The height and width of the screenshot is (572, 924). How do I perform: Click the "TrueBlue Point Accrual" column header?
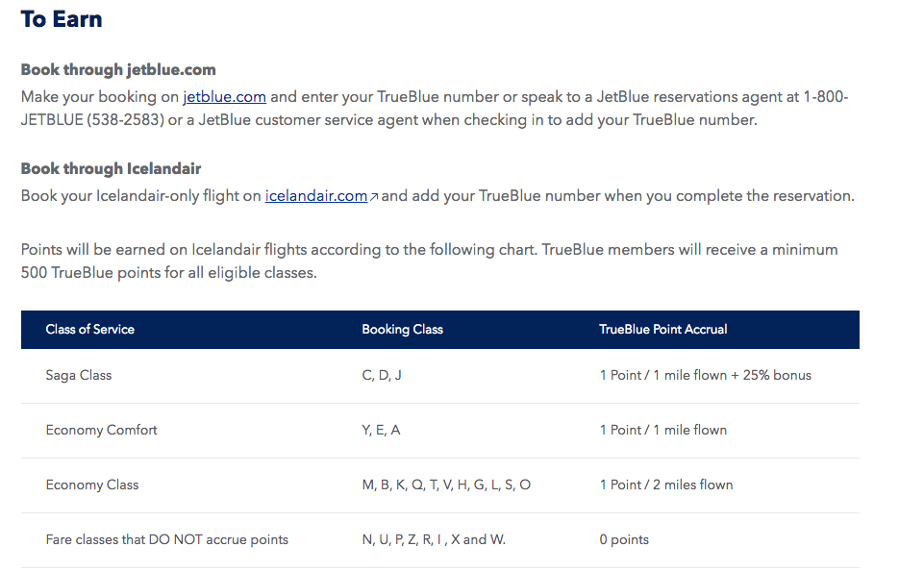662,329
